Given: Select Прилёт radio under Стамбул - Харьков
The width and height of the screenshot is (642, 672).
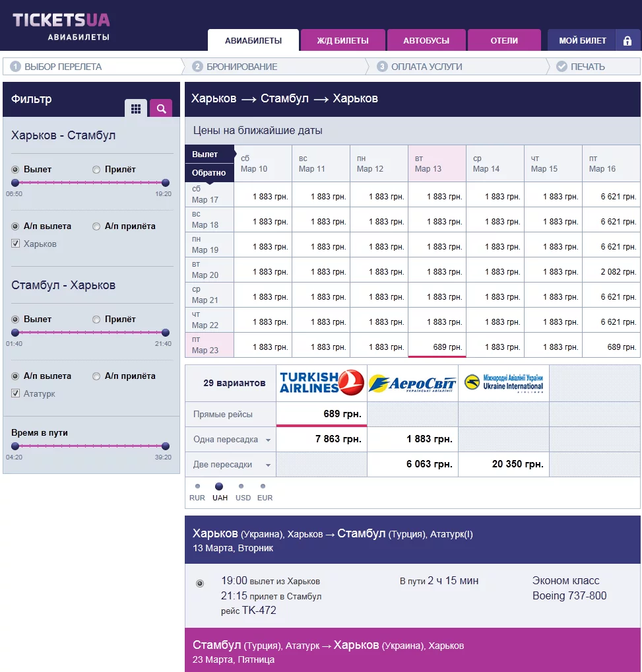Looking at the screenshot, I should point(96,319).
